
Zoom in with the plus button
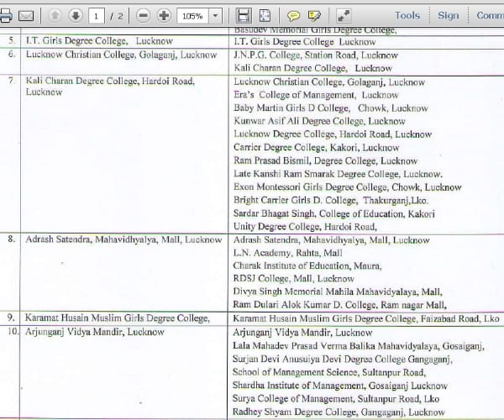(164, 15)
